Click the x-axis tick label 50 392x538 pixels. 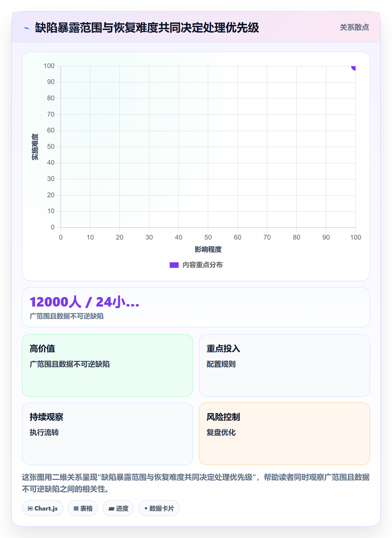(208, 237)
